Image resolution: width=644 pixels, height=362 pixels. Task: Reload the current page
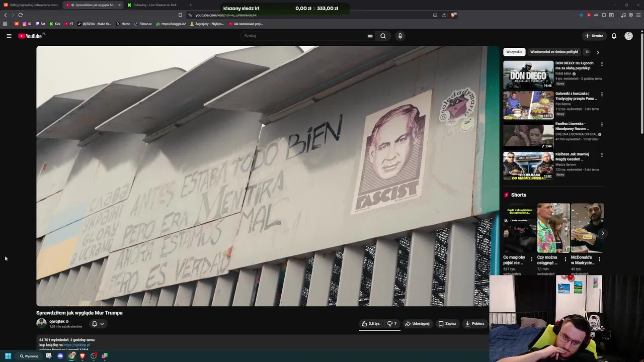click(x=20, y=15)
